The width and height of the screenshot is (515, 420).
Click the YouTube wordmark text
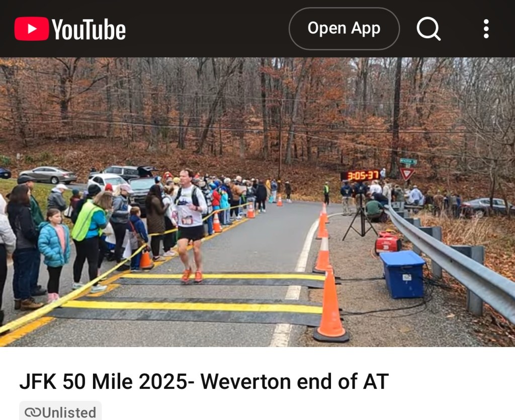point(89,30)
